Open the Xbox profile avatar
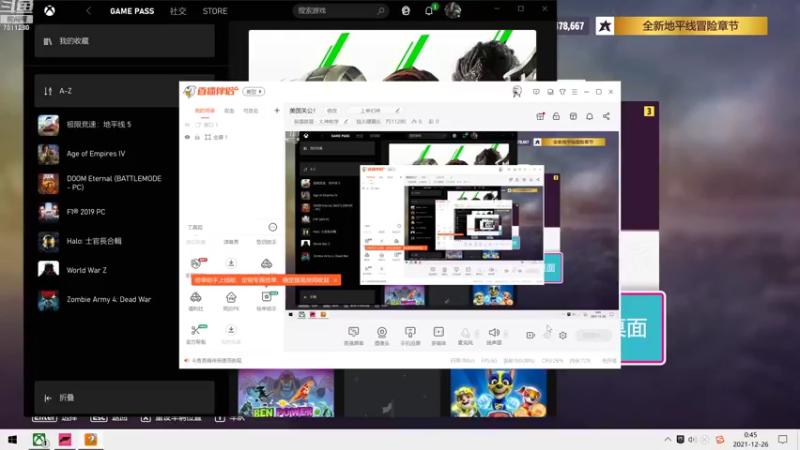Viewport: 800px width, 450px height. pos(453,10)
